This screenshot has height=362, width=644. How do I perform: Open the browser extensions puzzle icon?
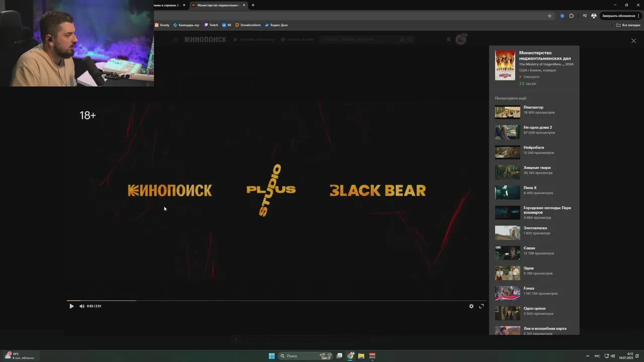[572, 16]
